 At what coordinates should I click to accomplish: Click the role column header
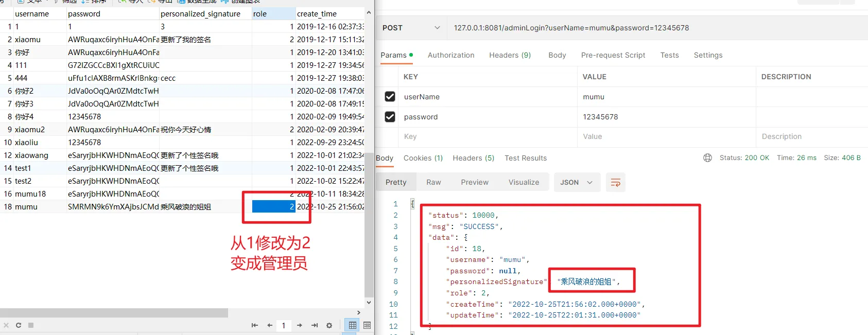click(x=273, y=14)
